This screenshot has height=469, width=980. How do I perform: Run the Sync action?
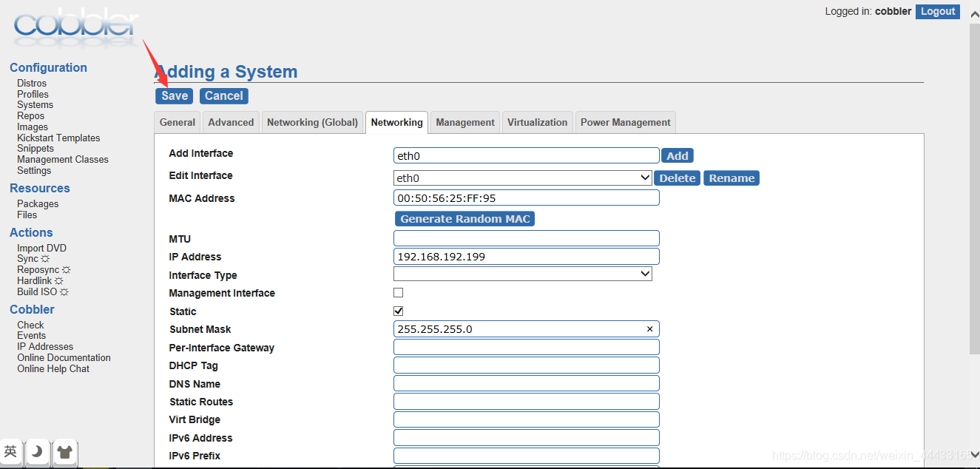33,259
